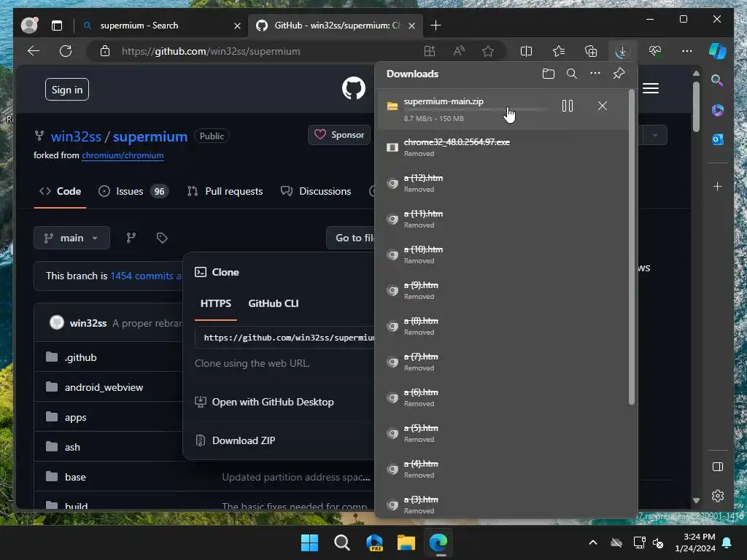747x560 pixels.
Task: Click the clone URL field
Action: 285,338
